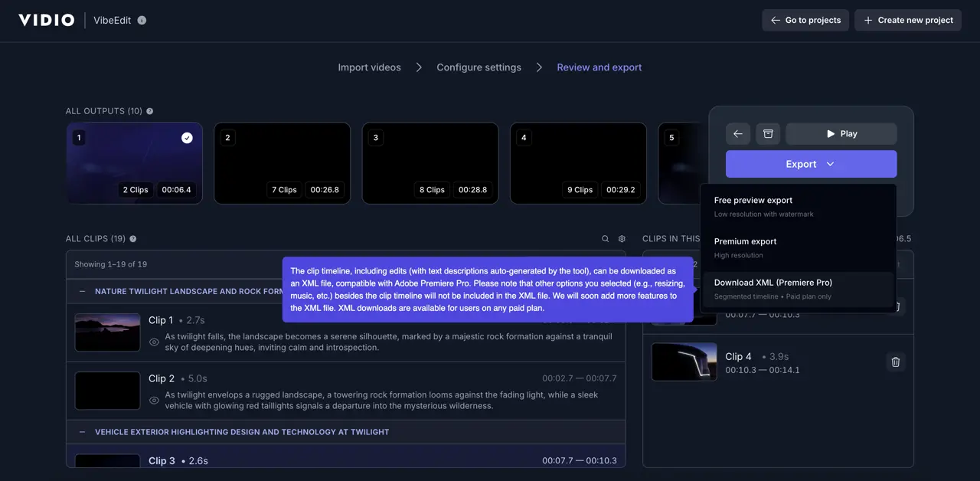
Task: Click 'Showing 1–19 of 19' text
Action: click(x=111, y=264)
